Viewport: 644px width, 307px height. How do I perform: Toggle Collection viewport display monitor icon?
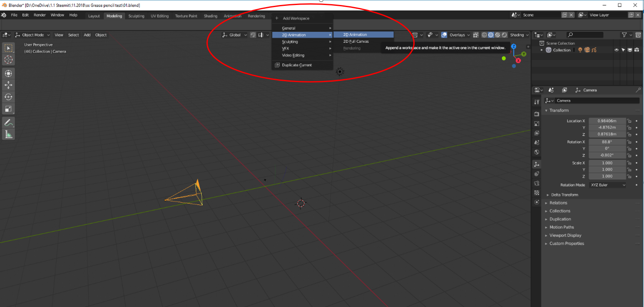630,50
